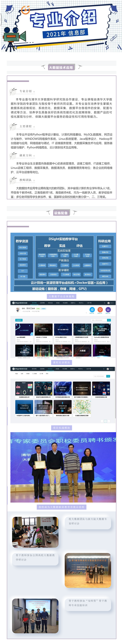Image resolution: width=122 pixels, height=644 pixels.
Task: Click the 区块链实战 box in 实战实验室
Action: (87, 255)
